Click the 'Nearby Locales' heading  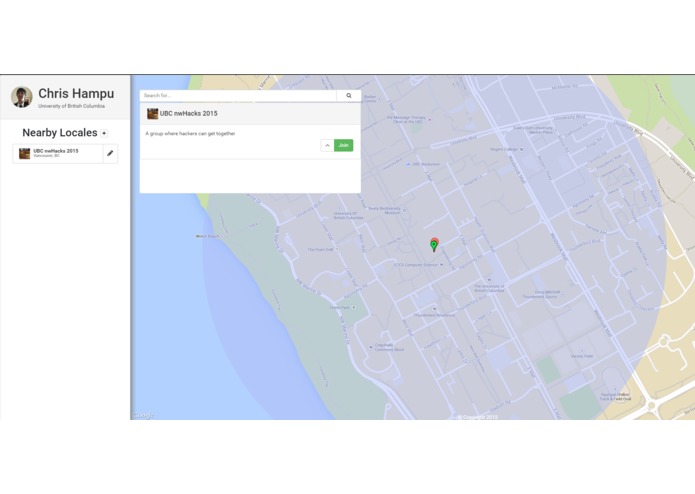(x=60, y=132)
